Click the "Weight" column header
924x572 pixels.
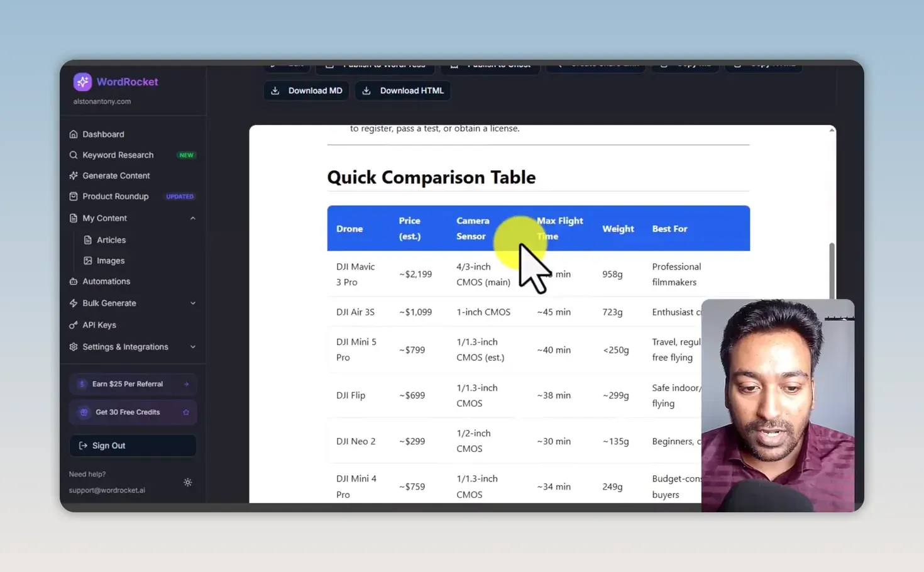618,229
